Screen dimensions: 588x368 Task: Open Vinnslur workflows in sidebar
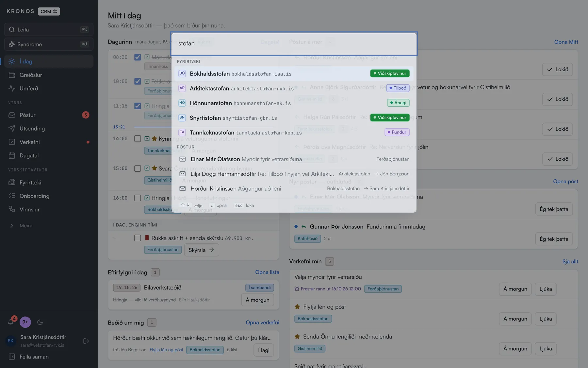(49, 209)
